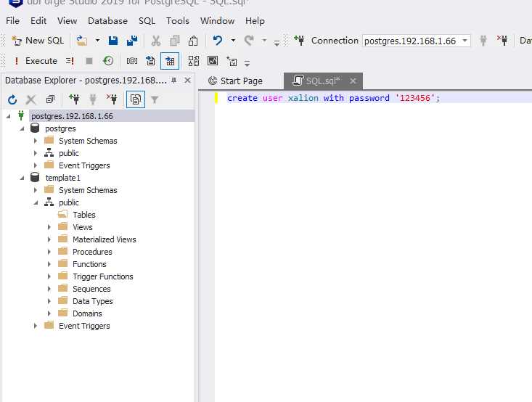Click the filter funnel icon in Explorer
This screenshot has height=402, width=532.
[155, 99]
